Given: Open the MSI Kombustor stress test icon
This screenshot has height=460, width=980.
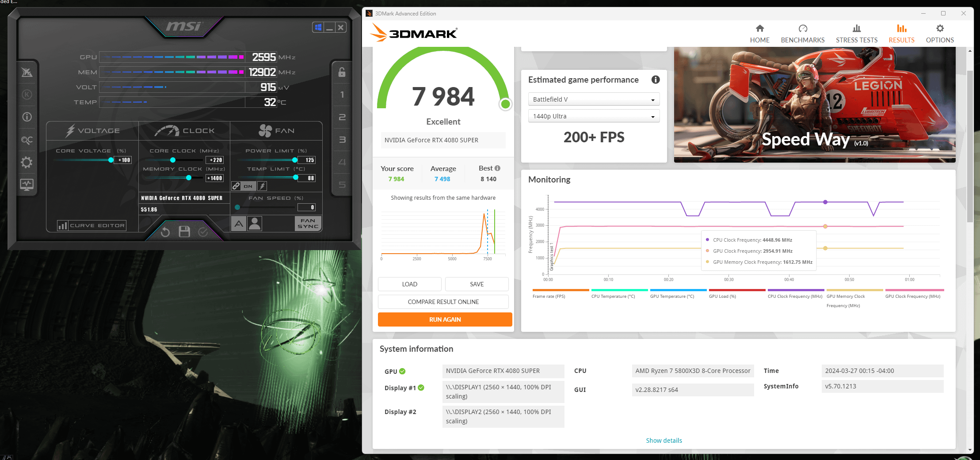Looking at the screenshot, I should (x=27, y=95).
